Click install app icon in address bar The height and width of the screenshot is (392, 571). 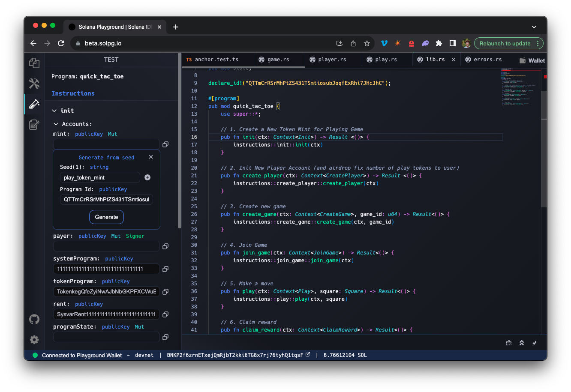[x=340, y=43]
